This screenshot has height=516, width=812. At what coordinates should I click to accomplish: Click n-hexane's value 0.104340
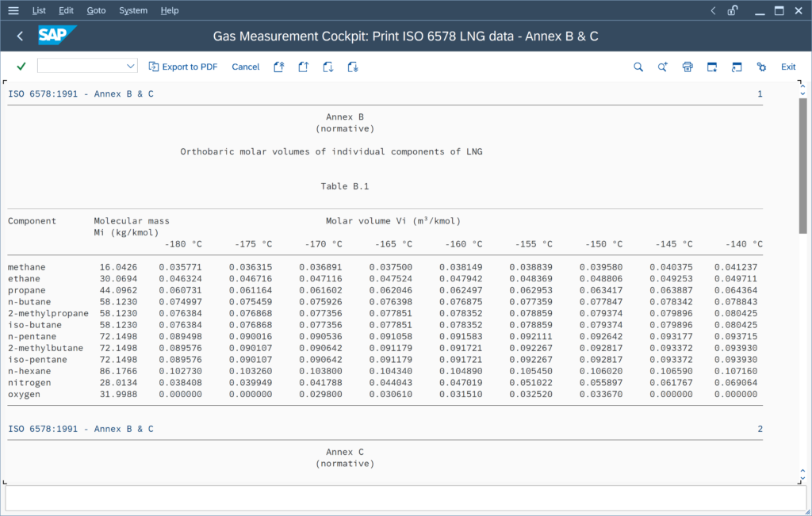pyautogui.click(x=391, y=371)
